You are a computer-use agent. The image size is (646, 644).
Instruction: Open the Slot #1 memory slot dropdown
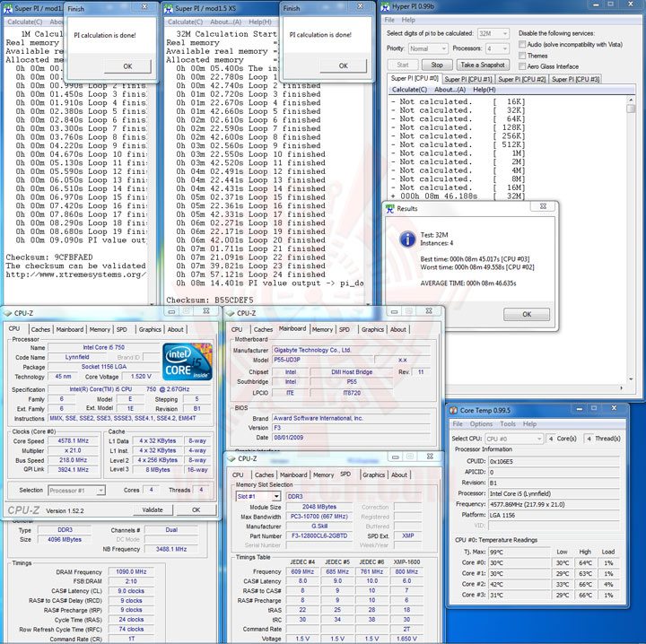(258, 496)
